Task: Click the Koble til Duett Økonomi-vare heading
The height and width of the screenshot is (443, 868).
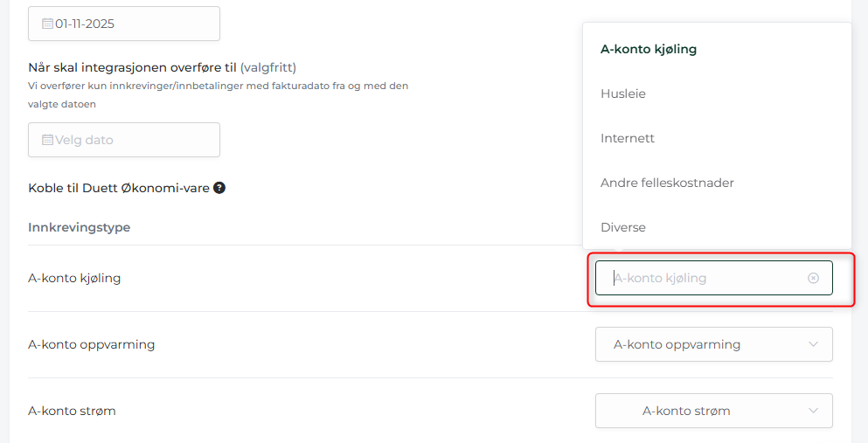Action: pyautogui.click(x=119, y=188)
